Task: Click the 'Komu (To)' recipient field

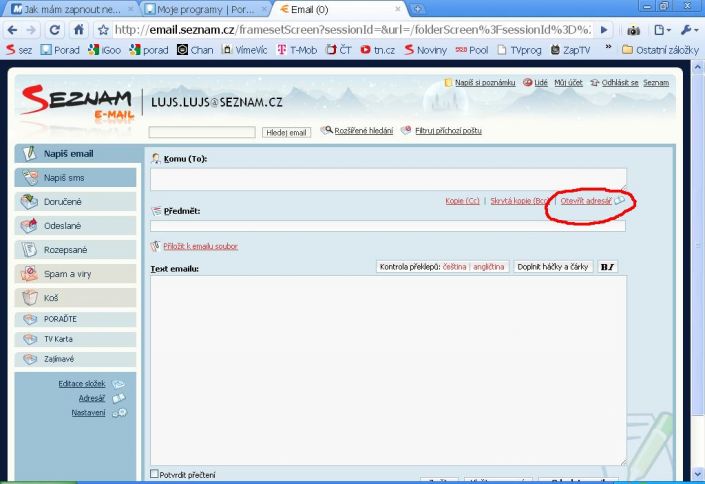Action: [388, 179]
